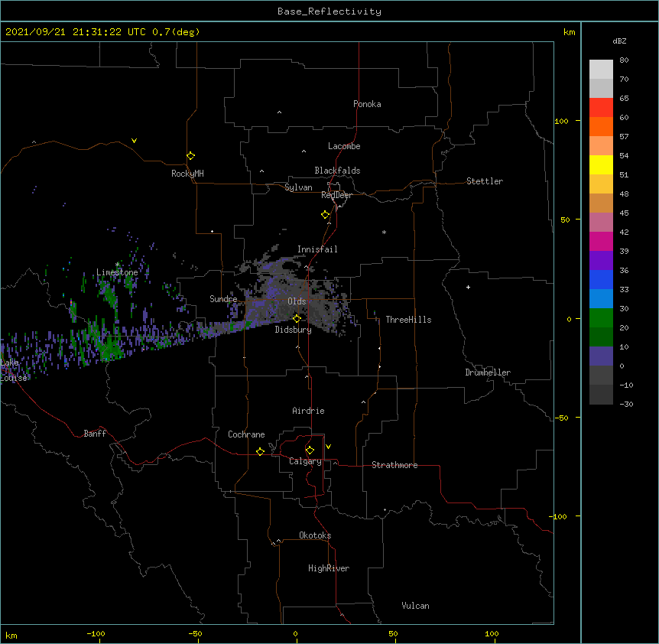This screenshot has width=659, height=644.
Task: Select the ThreeHills label
Action: 408,320
